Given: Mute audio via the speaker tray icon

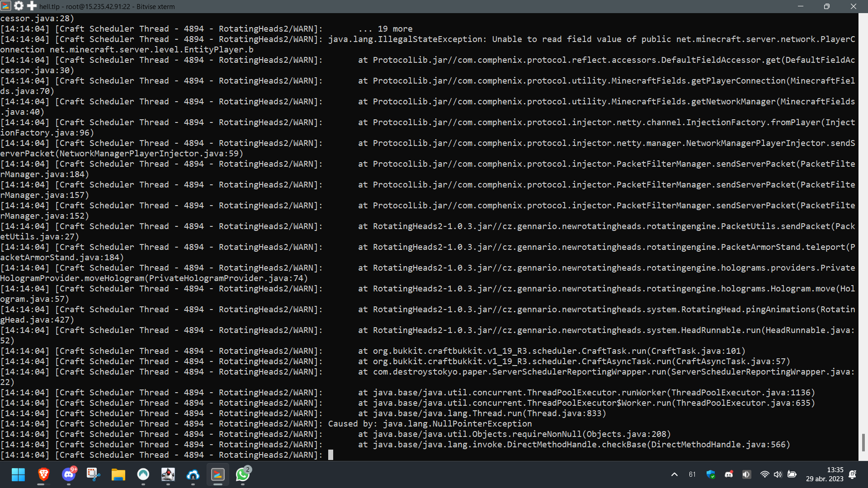Looking at the screenshot, I should 746,474.
